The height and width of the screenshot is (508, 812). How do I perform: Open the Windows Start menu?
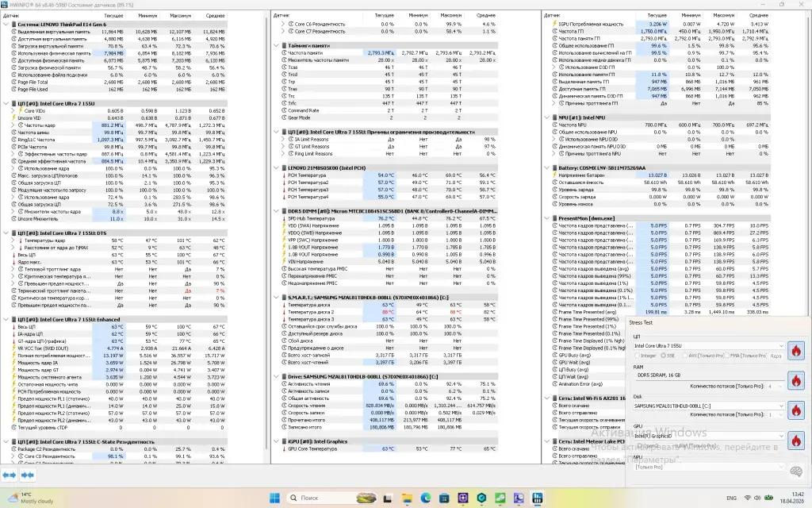(274, 498)
